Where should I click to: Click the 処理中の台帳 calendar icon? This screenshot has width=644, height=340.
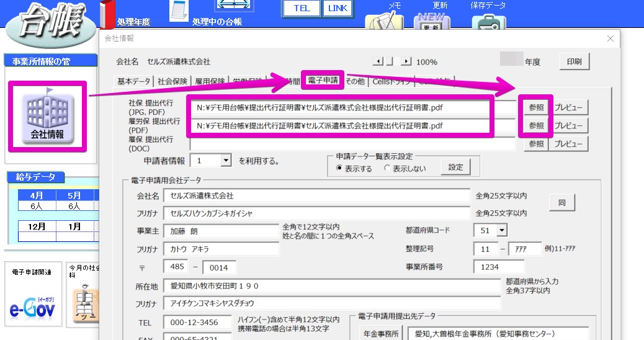(179, 11)
